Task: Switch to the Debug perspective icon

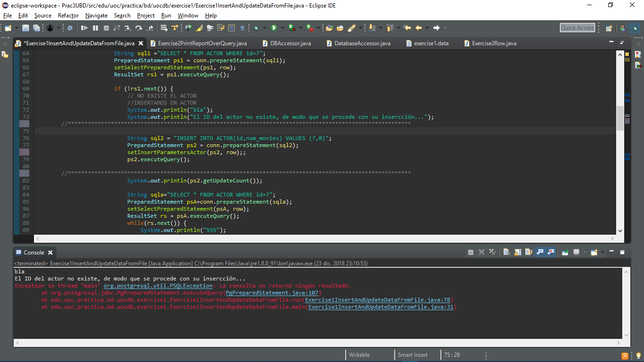Action: pyautogui.click(x=636, y=28)
